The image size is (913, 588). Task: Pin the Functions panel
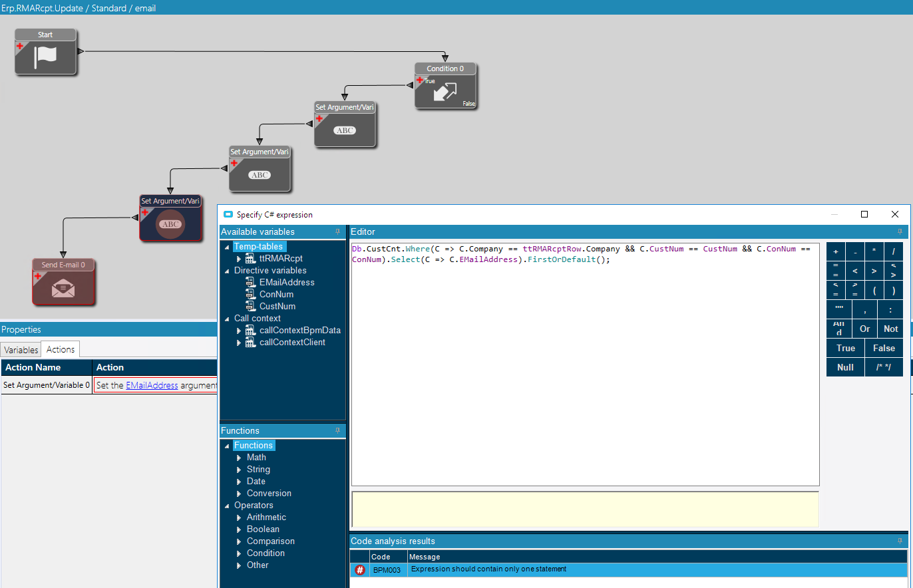[337, 431]
